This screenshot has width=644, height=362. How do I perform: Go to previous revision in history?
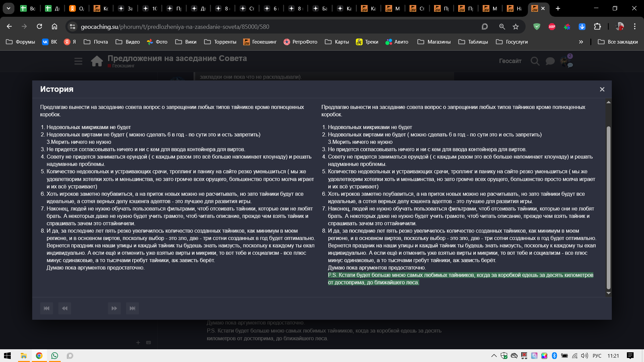click(65, 308)
